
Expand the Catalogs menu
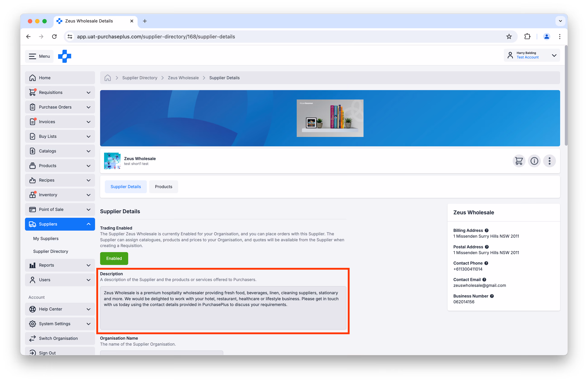pyautogui.click(x=60, y=151)
